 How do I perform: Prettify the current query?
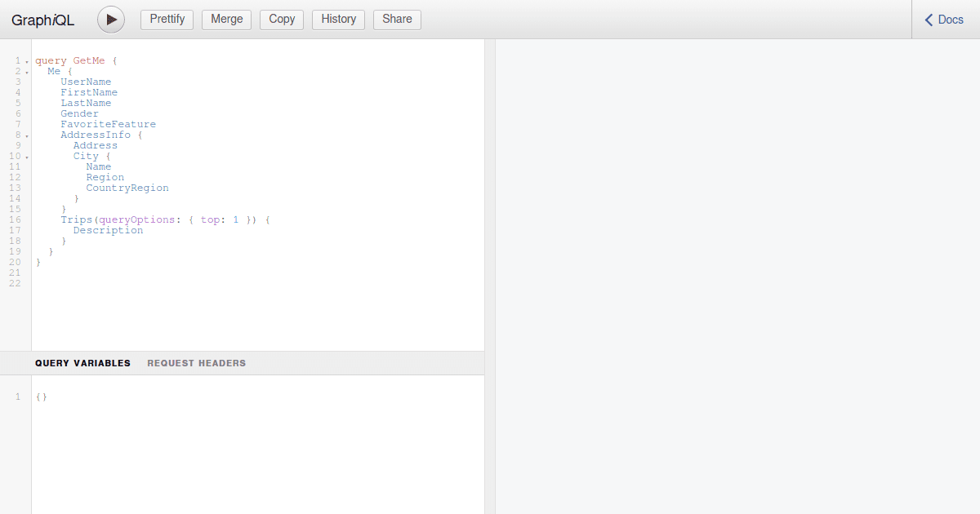(x=167, y=19)
